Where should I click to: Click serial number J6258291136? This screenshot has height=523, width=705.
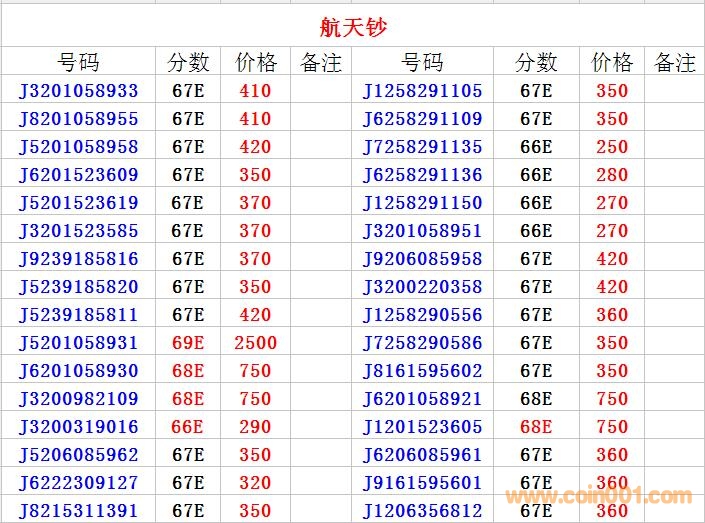422,175
